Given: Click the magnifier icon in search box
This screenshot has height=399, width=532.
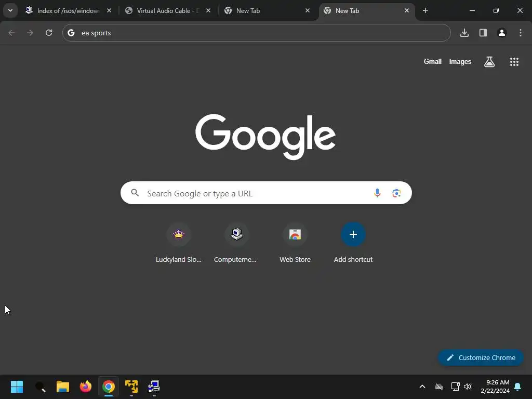Looking at the screenshot, I should [x=135, y=193].
